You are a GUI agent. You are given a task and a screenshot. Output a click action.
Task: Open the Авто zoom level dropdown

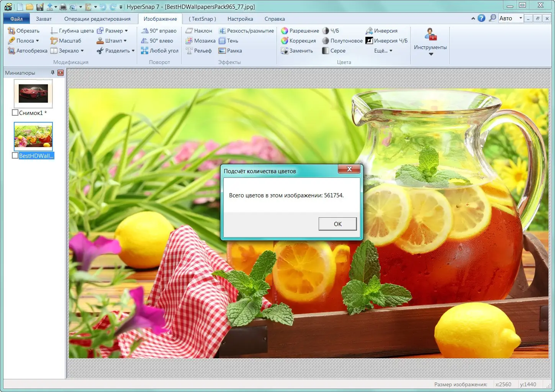(521, 18)
